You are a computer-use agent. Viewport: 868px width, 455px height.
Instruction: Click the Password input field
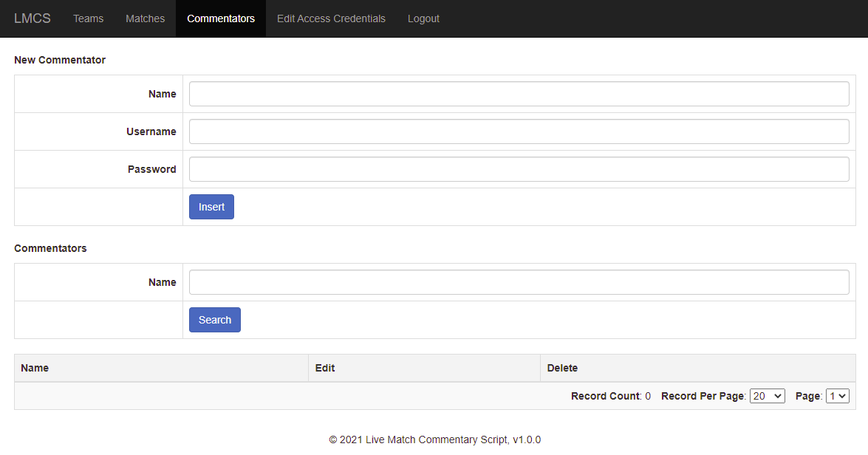(x=519, y=169)
